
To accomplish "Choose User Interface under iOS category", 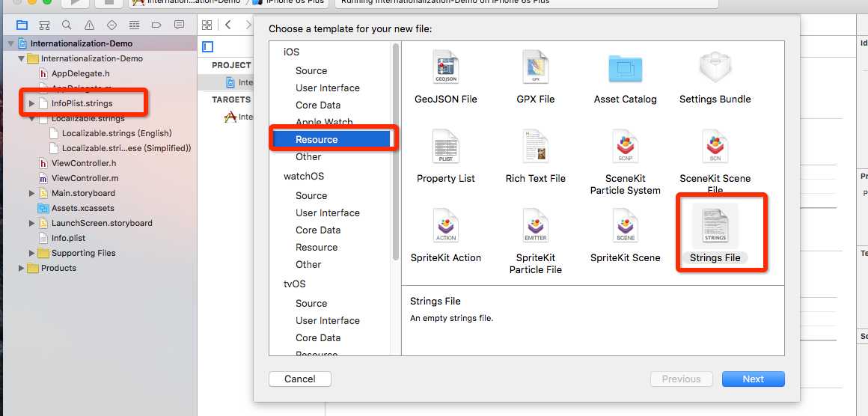I will click(x=327, y=88).
